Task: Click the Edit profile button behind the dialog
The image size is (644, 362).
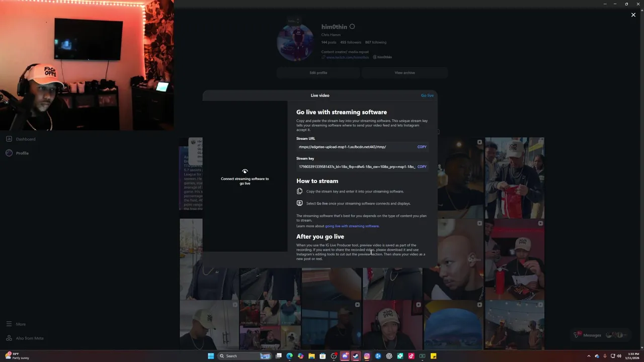Action: coord(318,73)
